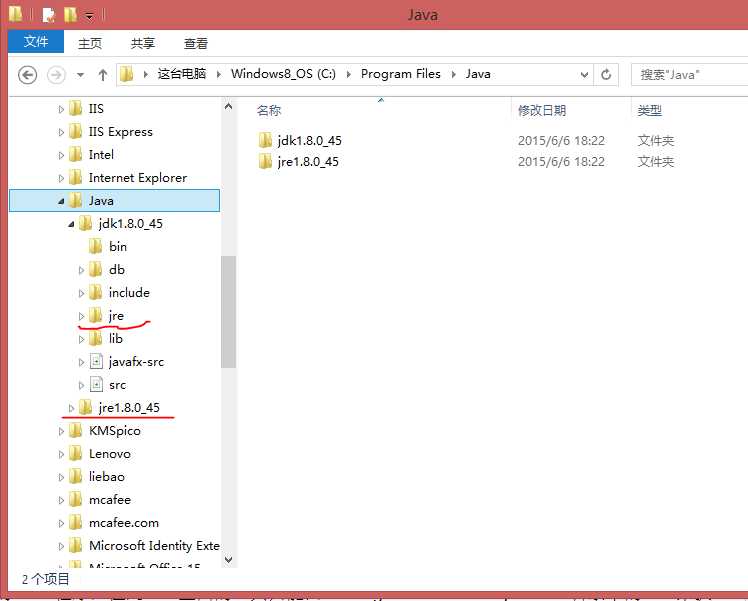The height and width of the screenshot is (601, 748).
Task: Click the search Java input field
Action: 689,74
